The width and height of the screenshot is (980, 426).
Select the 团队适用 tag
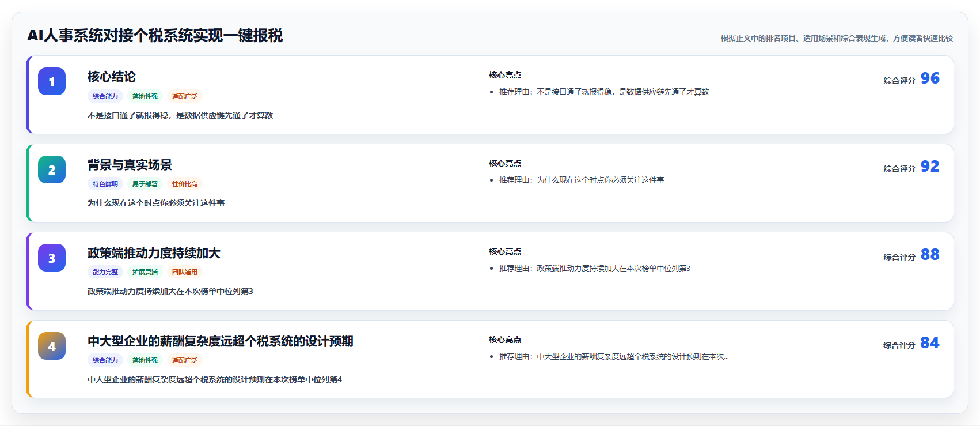click(x=185, y=272)
